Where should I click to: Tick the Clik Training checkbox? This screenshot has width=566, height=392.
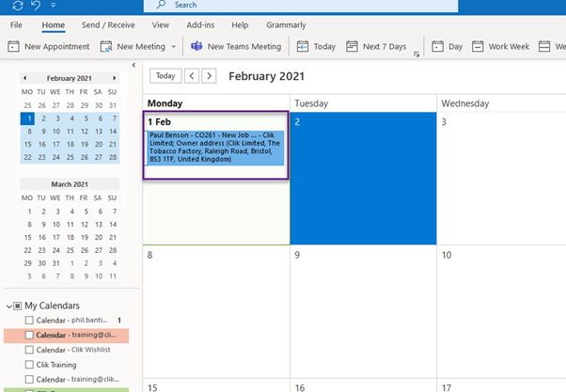click(x=29, y=365)
